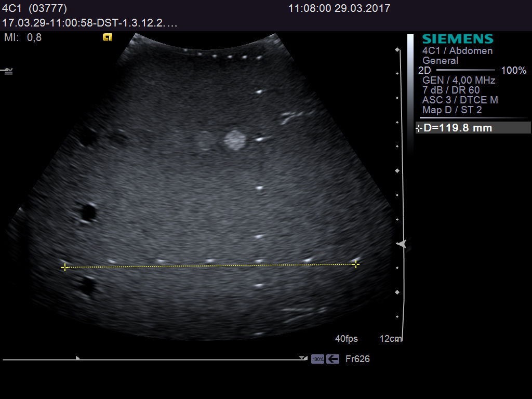This screenshot has width=532, height=399.
Task: Click the right measurement caliper crosshair
Action: [356, 264]
